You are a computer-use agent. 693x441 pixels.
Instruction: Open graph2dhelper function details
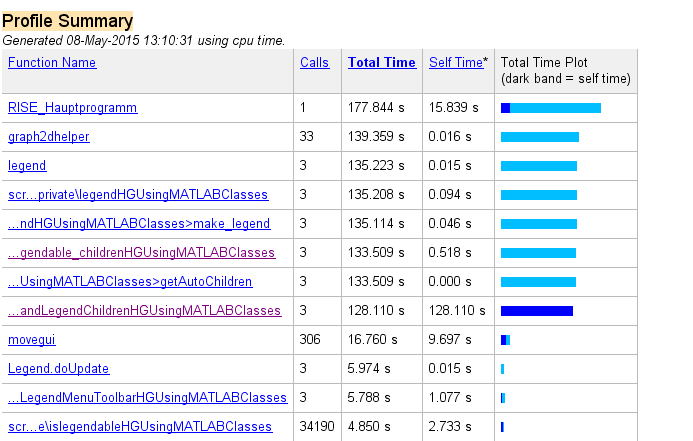(48, 136)
